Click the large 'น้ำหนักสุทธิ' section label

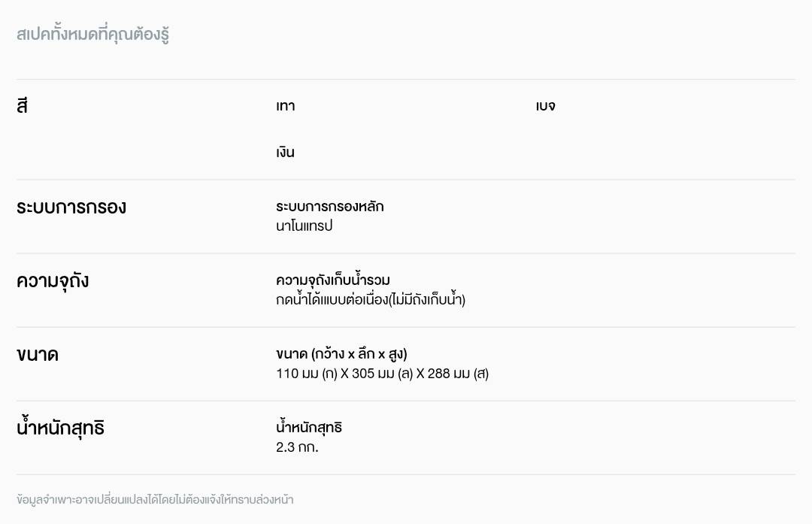coord(60,429)
